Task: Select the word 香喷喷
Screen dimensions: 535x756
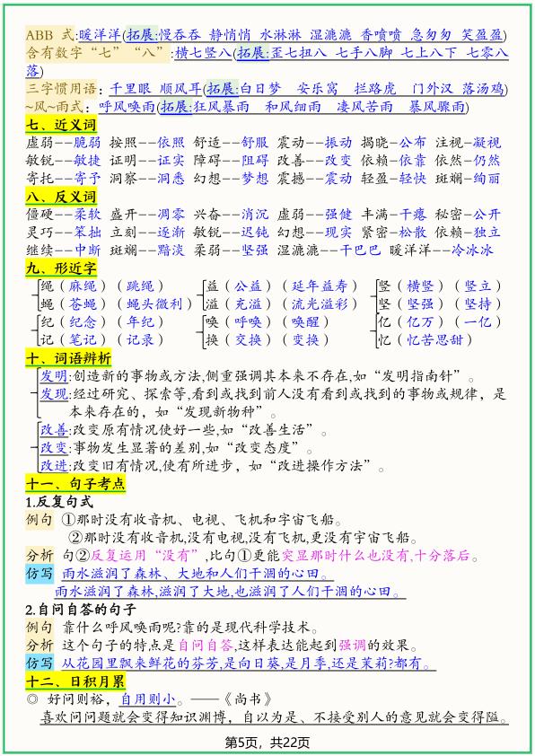Action: coord(381,35)
